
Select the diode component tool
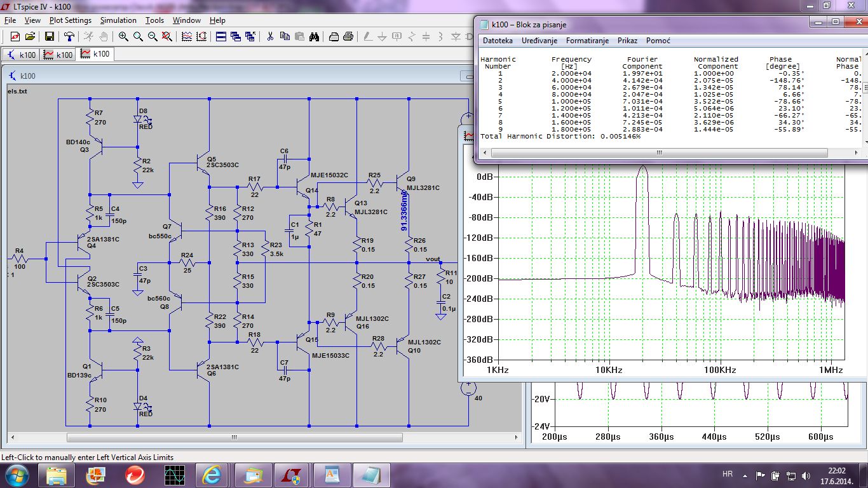point(456,36)
